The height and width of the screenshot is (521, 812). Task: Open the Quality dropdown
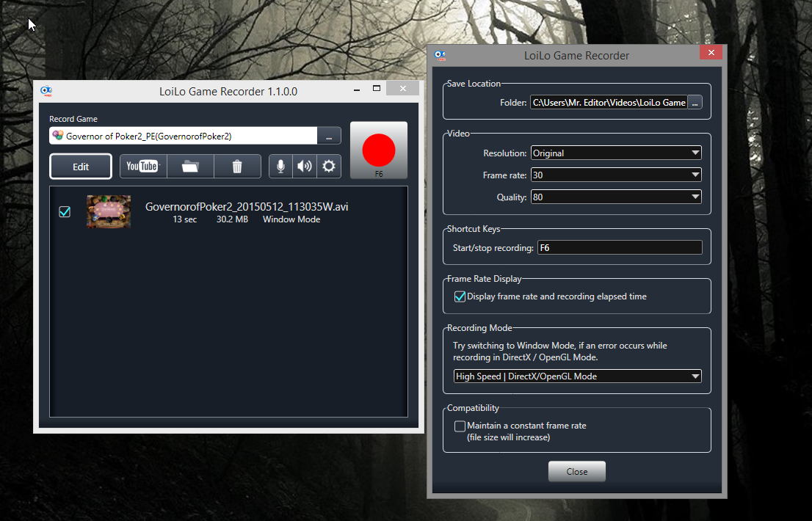tap(616, 197)
